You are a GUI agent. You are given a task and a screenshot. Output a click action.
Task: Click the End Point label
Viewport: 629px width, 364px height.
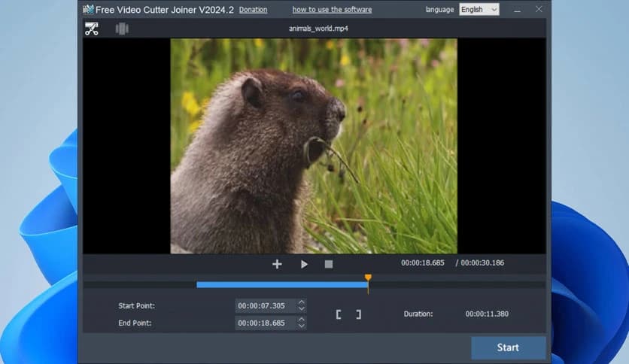(x=135, y=323)
